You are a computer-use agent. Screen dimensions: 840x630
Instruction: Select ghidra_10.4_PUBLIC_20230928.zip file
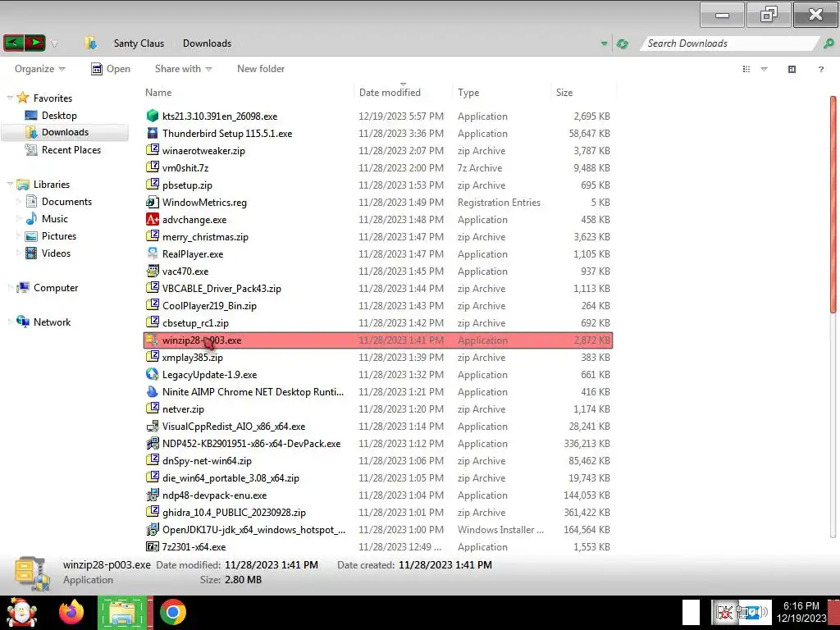coord(234,512)
